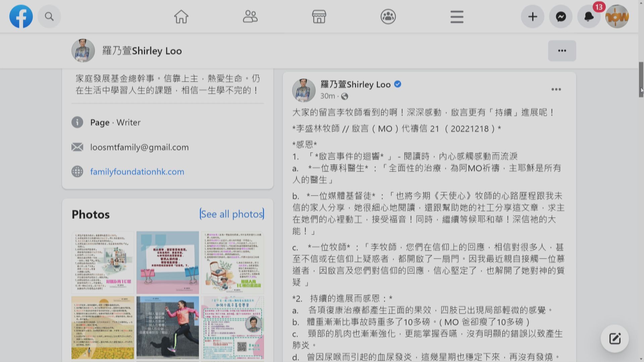Open the hamburger menu in the top bar
The width and height of the screenshot is (644, 362).
457,16
